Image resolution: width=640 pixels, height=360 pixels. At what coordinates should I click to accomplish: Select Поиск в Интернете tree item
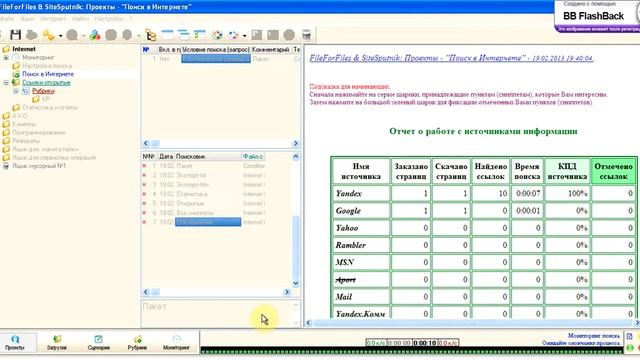tap(48, 74)
